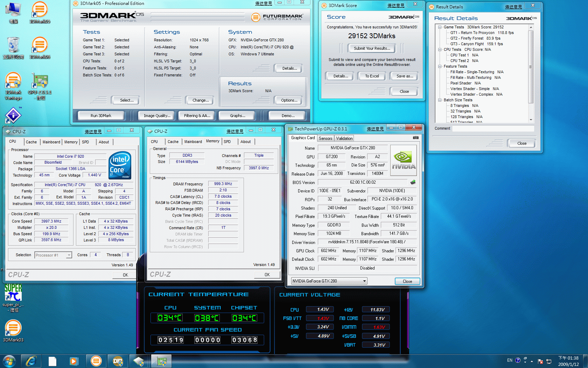This screenshot has width=588, height=368.
Task: Click Select button under Tests
Action: (127, 100)
